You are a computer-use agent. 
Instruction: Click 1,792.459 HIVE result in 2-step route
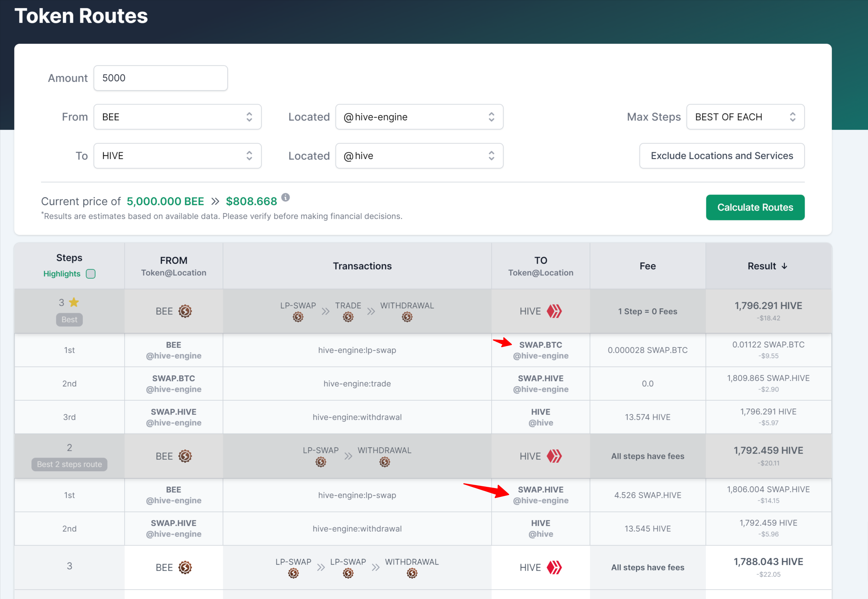[x=768, y=456]
